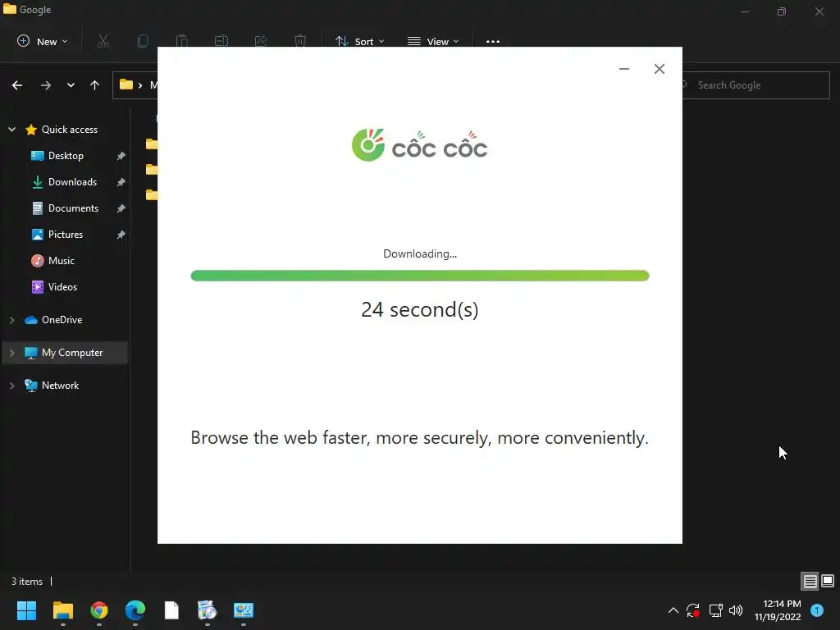
Task: Click the Cốc Cốc logo icon
Action: 368,144
